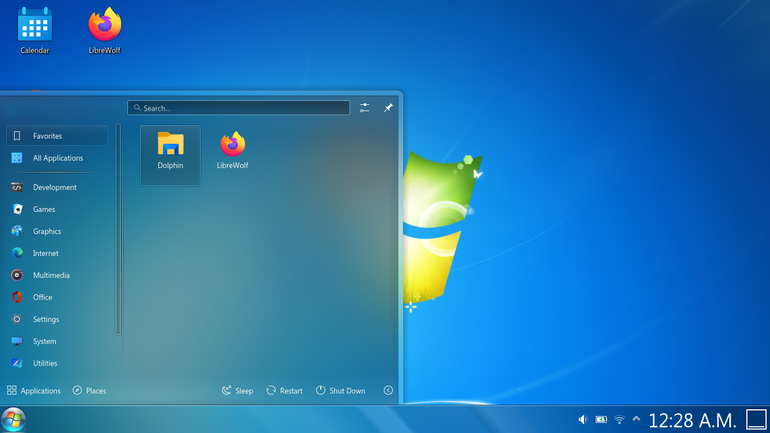Click the Windows start orb

13,420
